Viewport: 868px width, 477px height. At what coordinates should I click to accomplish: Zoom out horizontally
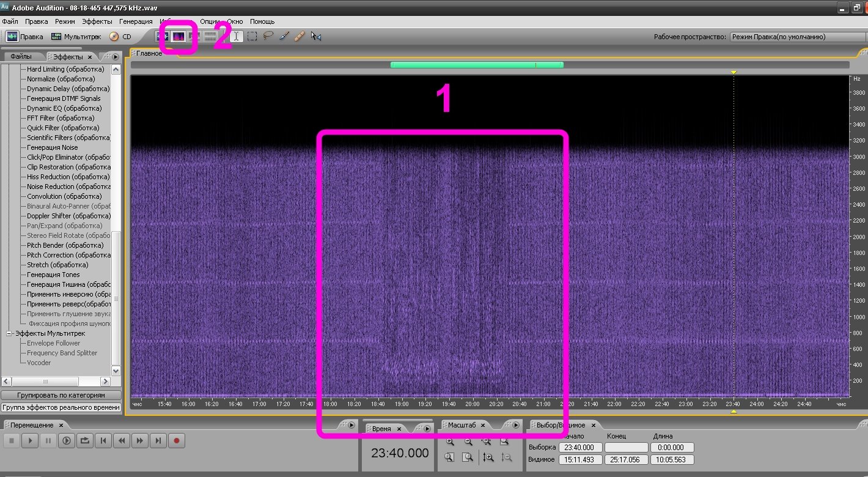[468, 441]
